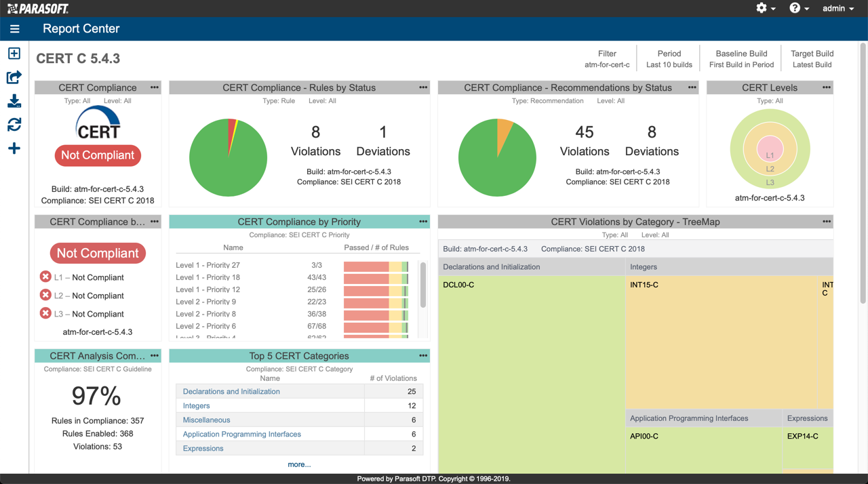Viewport: 868px width, 484px height.
Task: Click the 45 Violations count in Recommendations widget
Action: tap(585, 141)
